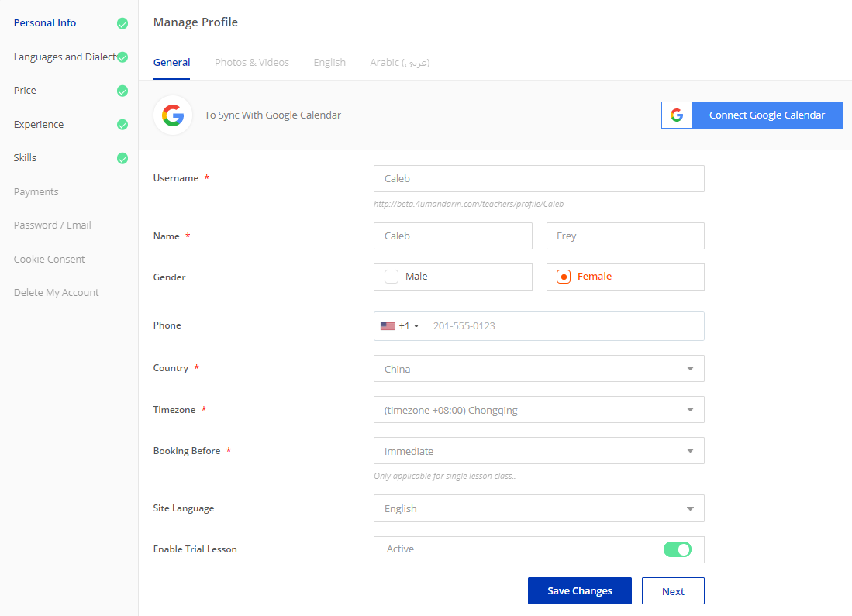Click the green checkmark next to Languages and Dialects
Viewport: 852px width, 616px height.
click(122, 57)
